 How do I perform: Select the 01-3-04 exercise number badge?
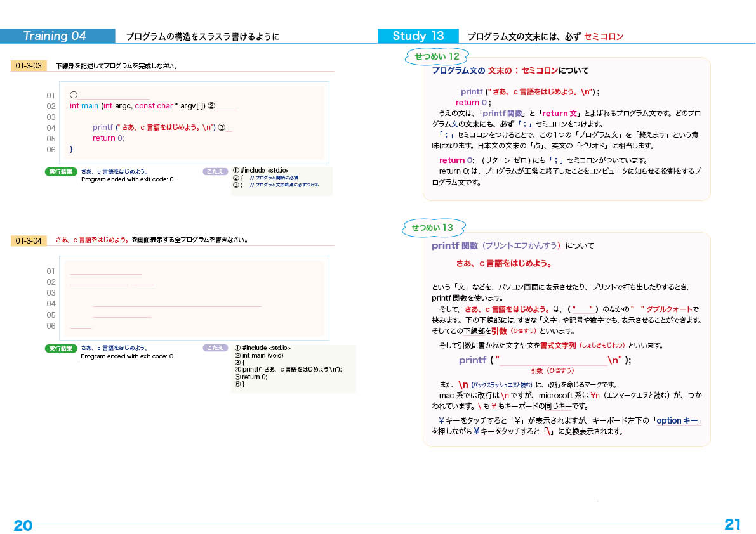(x=27, y=239)
